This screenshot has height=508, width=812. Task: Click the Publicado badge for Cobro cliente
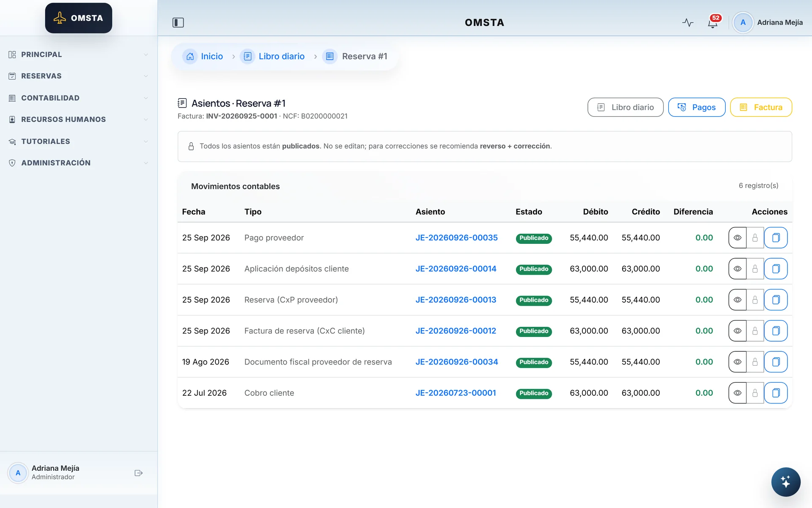click(x=534, y=393)
